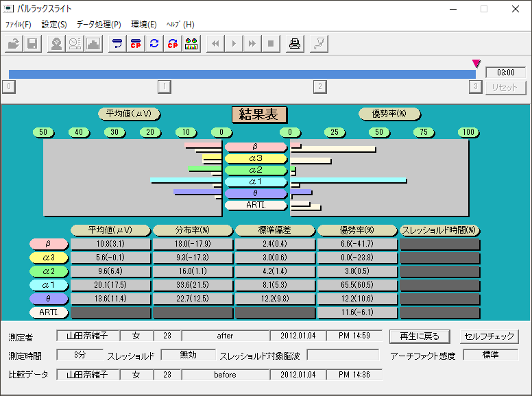Click the 分布率(%) table column header

coord(193,230)
